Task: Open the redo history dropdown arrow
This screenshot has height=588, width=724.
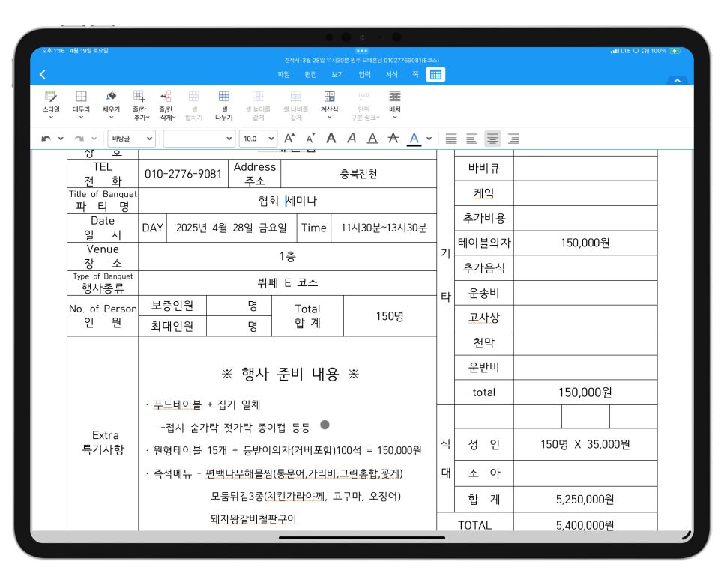Action: pyautogui.click(x=94, y=139)
